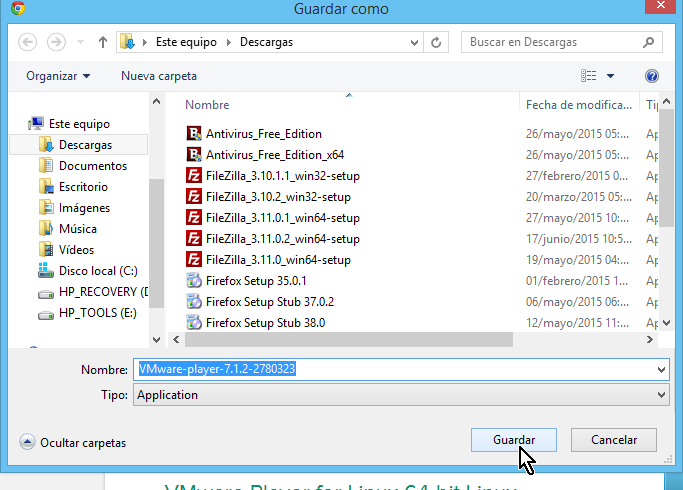Viewport: 683px width, 490px height.
Task: Select Descargas in the address path
Action: point(266,42)
